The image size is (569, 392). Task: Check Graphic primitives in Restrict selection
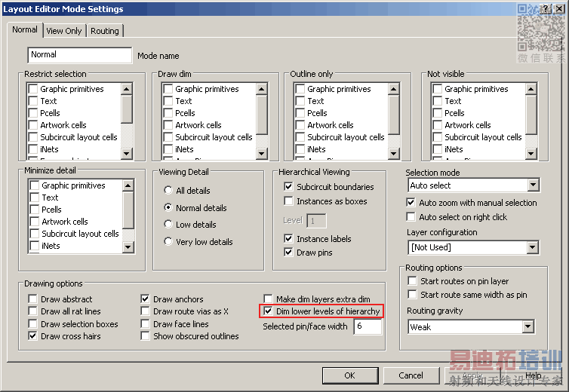(x=33, y=89)
